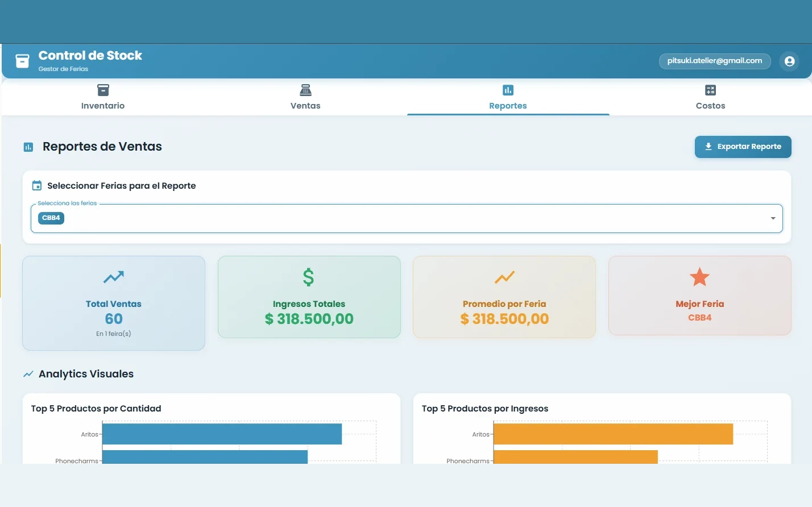Open the Costos tab
The height and width of the screenshot is (507, 812).
click(x=710, y=97)
